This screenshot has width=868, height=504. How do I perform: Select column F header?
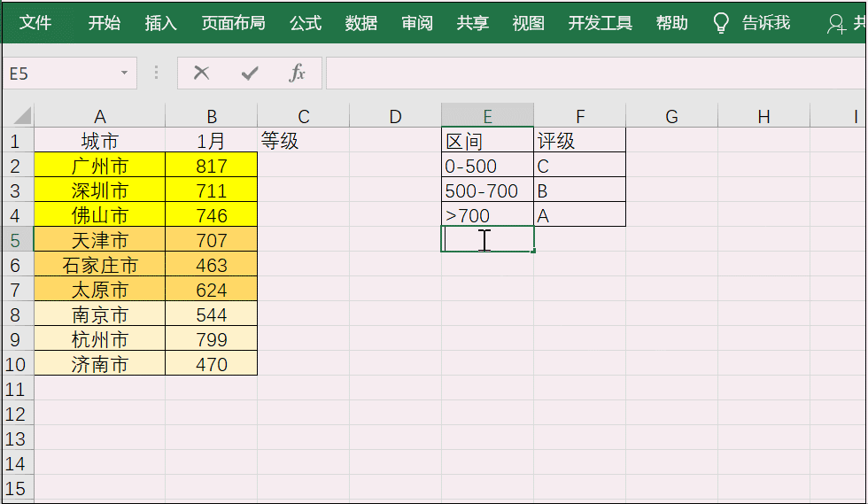click(580, 116)
